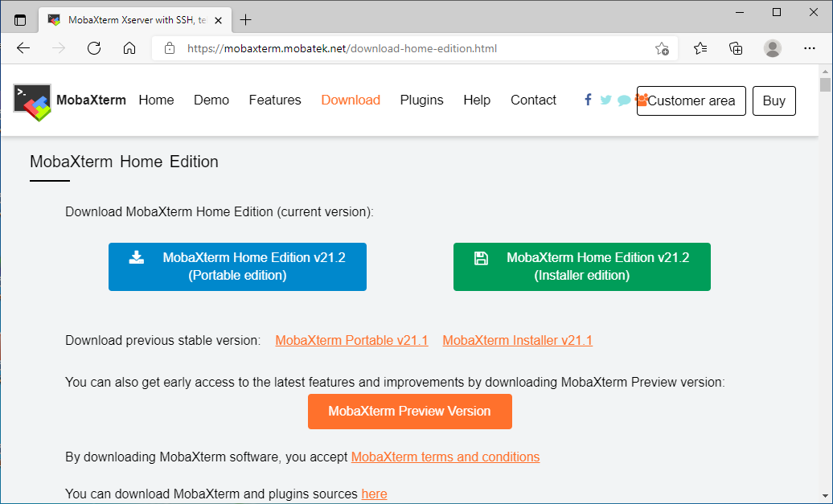Click the user profile avatar
This screenshot has width=833, height=504.
pyautogui.click(x=773, y=48)
